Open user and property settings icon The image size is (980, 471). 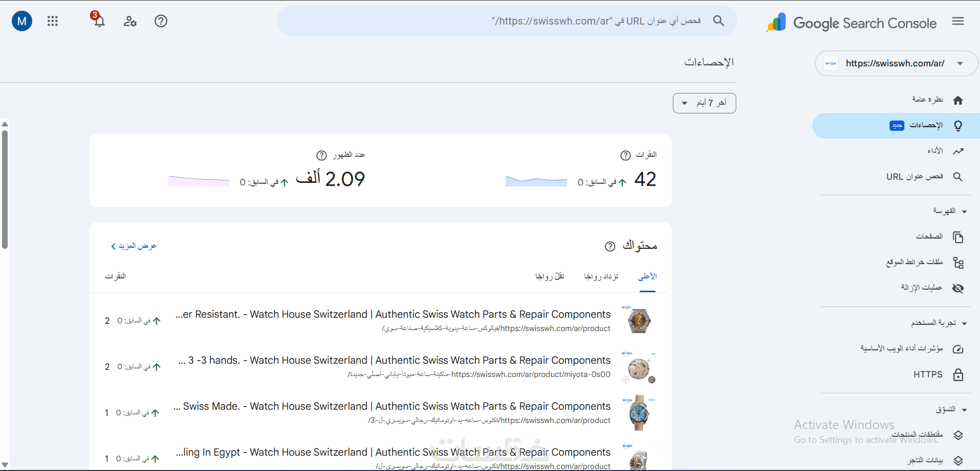130,21
